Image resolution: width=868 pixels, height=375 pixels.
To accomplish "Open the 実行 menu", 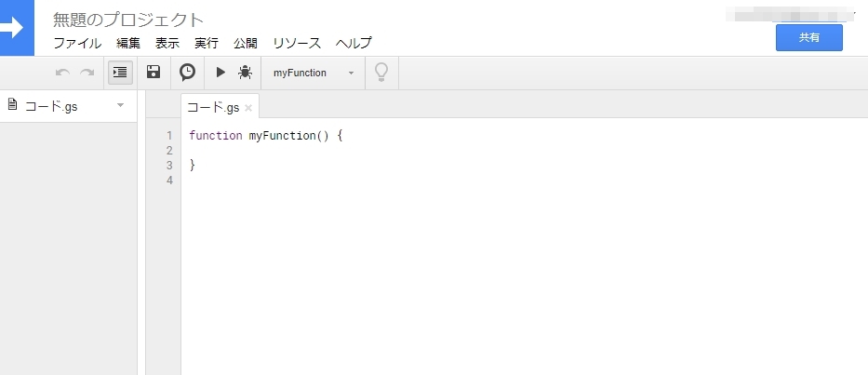I will 207,43.
